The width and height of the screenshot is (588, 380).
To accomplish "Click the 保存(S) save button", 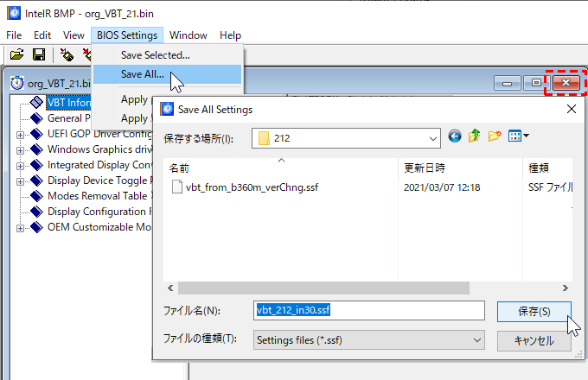I will pos(534,311).
